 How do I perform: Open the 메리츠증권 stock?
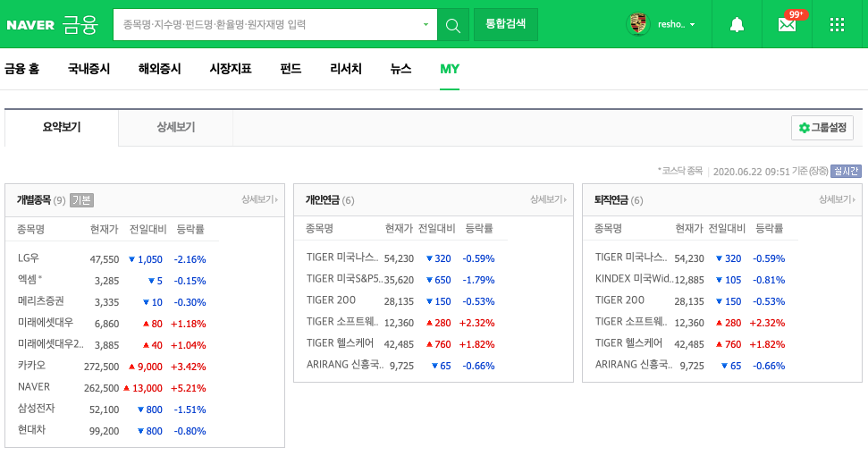click(x=41, y=301)
